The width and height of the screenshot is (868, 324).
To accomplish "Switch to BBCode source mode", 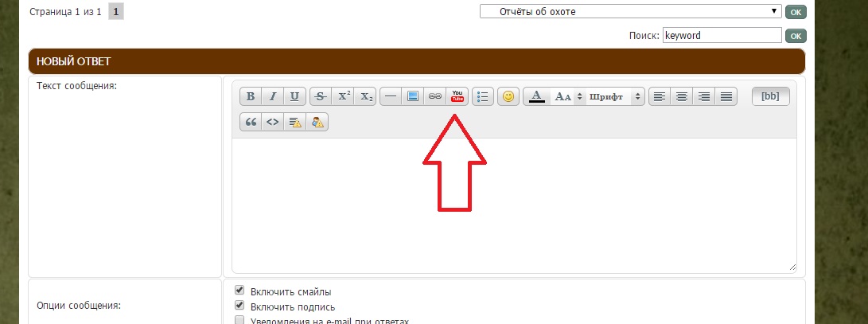I will [770, 96].
